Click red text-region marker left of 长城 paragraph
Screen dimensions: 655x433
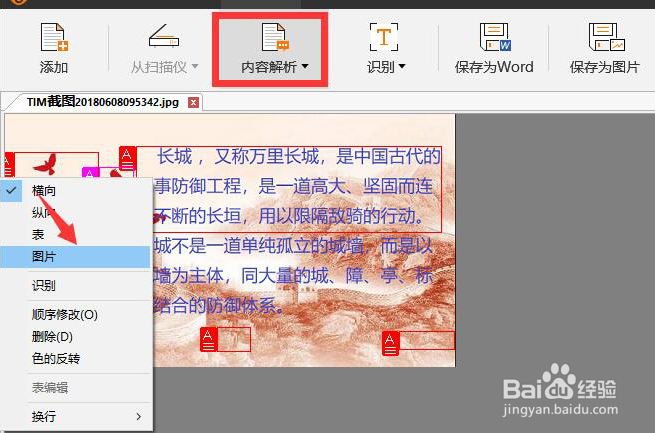click(x=127, y=159)
